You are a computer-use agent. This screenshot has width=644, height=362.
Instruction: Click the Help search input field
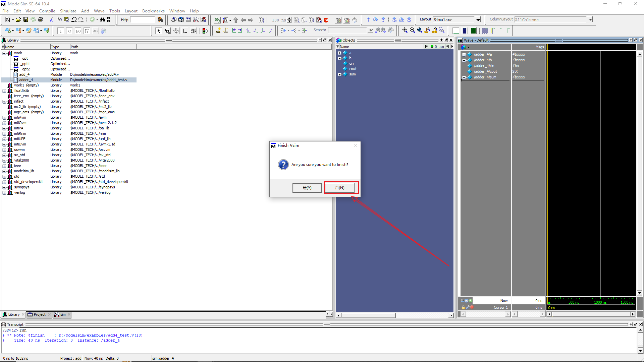(143, 20)
